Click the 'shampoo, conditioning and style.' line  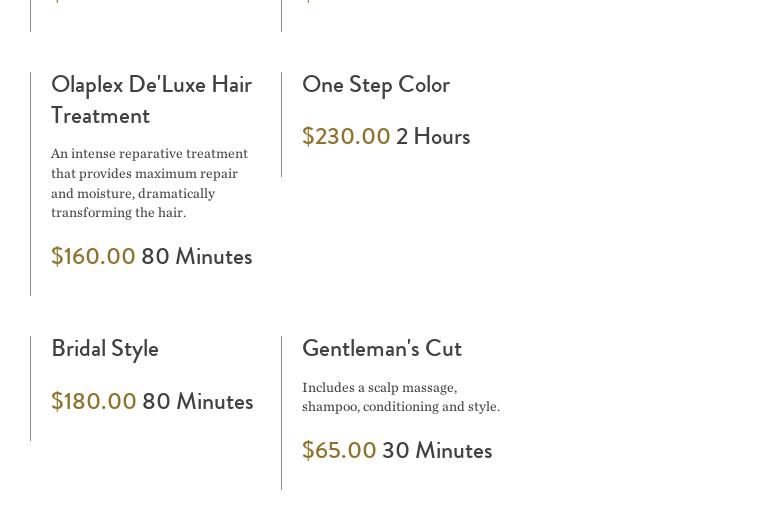(400, 406)
